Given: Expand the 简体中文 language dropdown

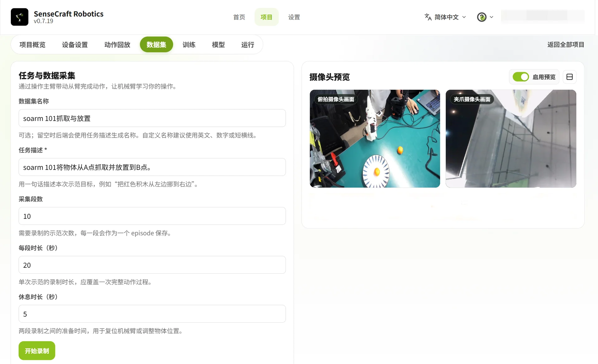Looking at the screenshot, I should tap(445, 17).
